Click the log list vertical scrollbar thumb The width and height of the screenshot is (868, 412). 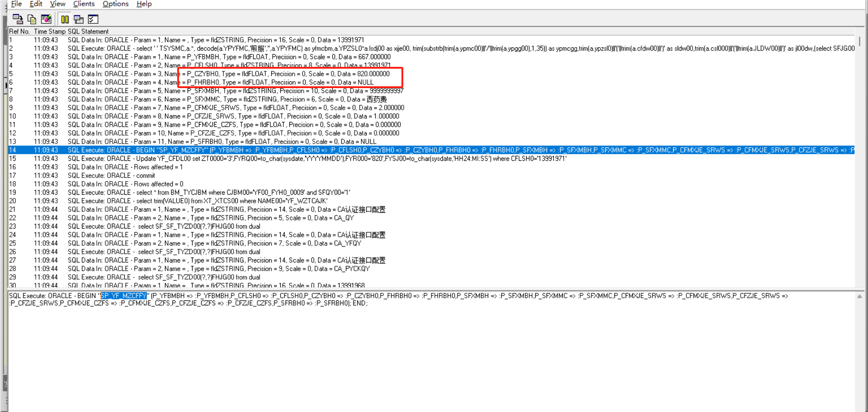[x=859, y=41]
